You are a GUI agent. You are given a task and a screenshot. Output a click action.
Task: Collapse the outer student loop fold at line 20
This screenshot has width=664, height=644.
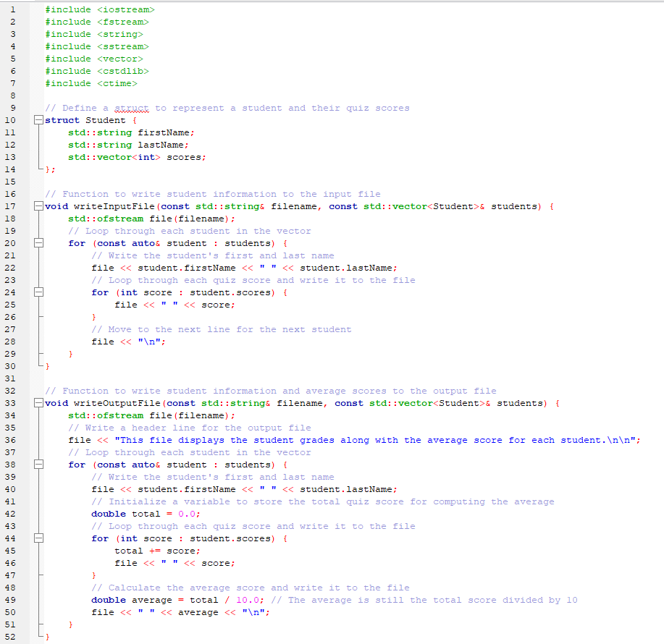coord(39,243)
